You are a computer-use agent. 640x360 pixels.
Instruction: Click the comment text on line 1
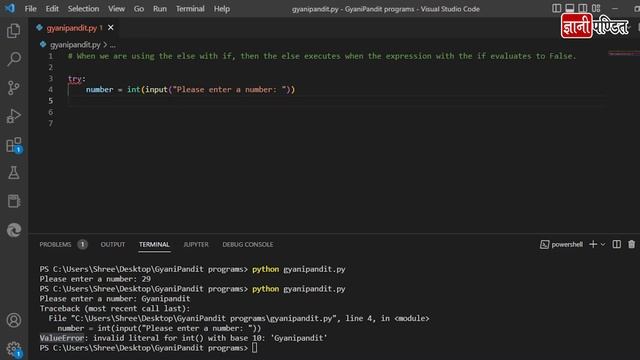(x=322, y=56)
